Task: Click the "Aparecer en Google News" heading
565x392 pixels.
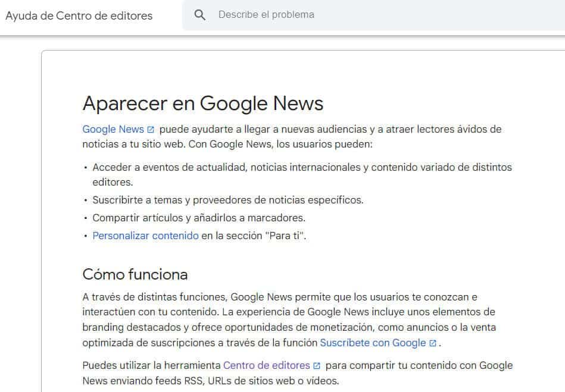Action: click(203, 104)
